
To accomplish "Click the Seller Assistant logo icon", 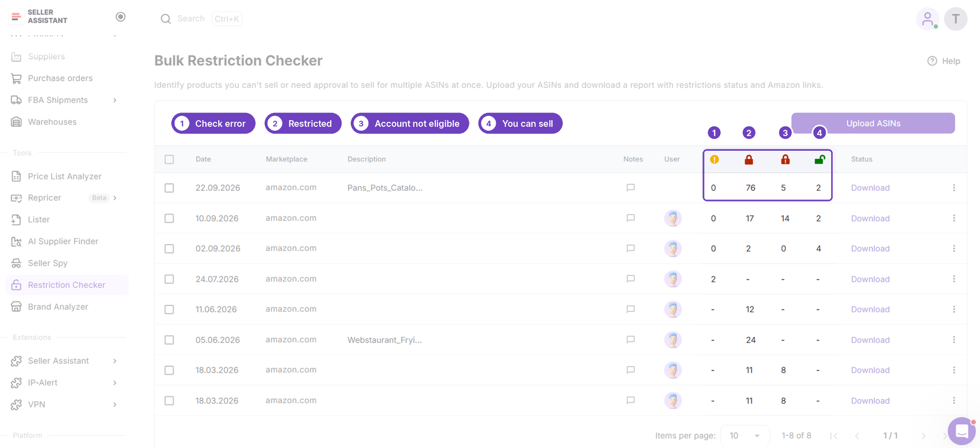I will [x=16, y=17].
